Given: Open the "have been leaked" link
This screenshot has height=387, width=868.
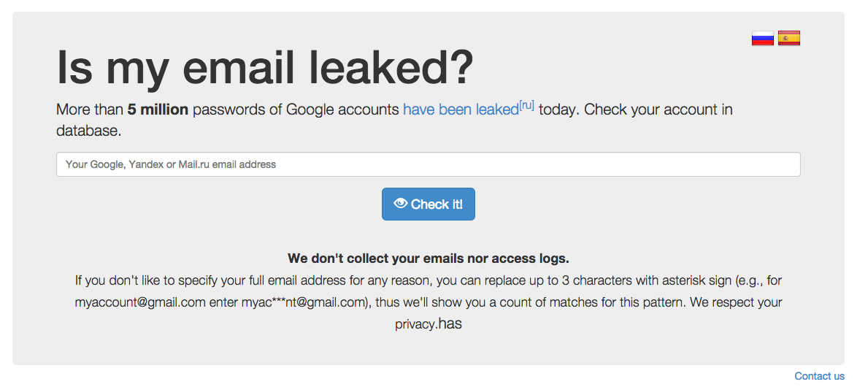Looking at the screenshot, I should (x=461, y=110).
